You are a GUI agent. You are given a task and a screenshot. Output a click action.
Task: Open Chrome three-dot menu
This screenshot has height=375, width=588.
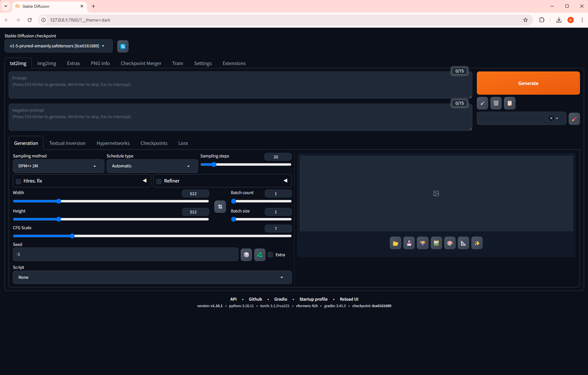[x=582, y=20]
